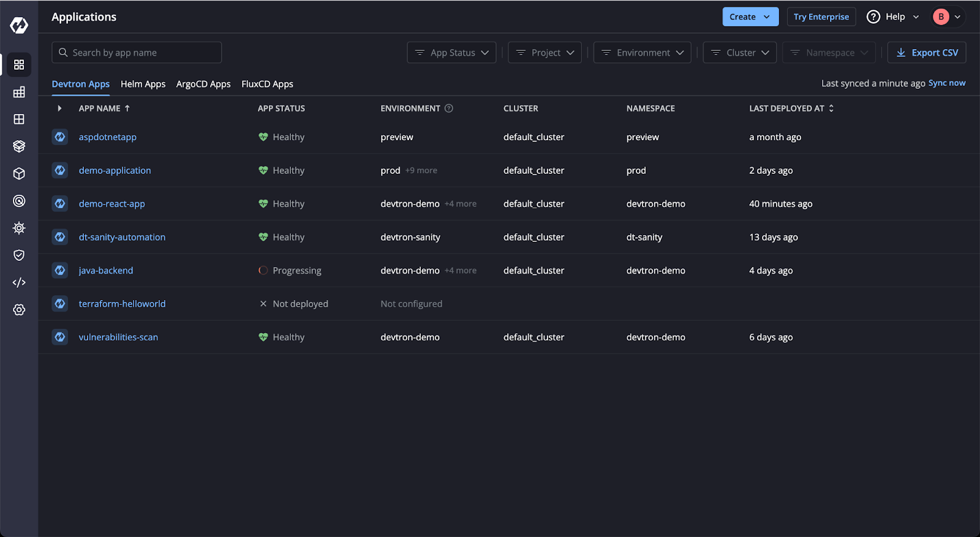Click Environment column info icon

449,108
